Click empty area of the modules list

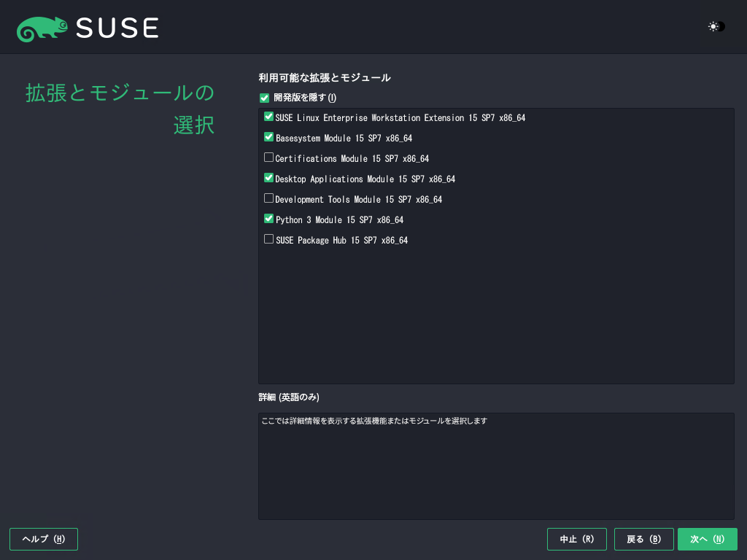click(x=496, y=314)
